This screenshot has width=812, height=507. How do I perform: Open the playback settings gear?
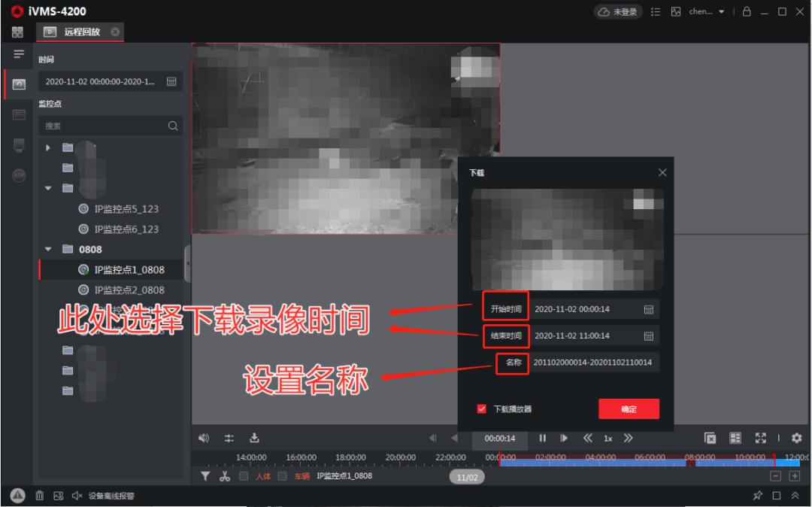[797, 437]
